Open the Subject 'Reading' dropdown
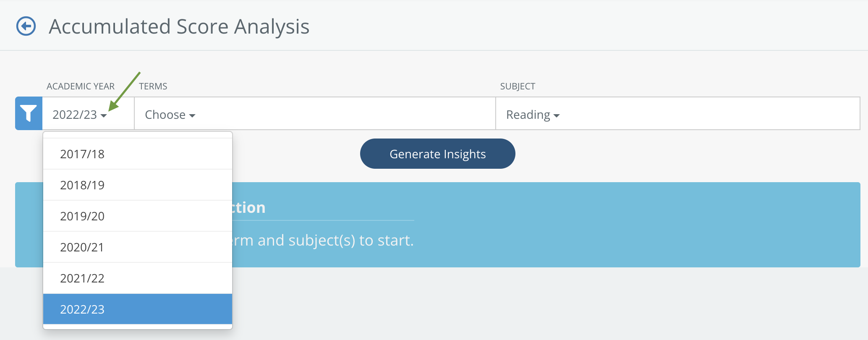868x340 pixels. [x=678, y=113]
